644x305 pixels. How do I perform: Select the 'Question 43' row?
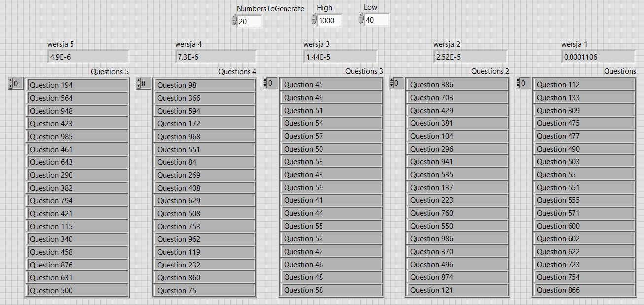click(x=332, y=174)
